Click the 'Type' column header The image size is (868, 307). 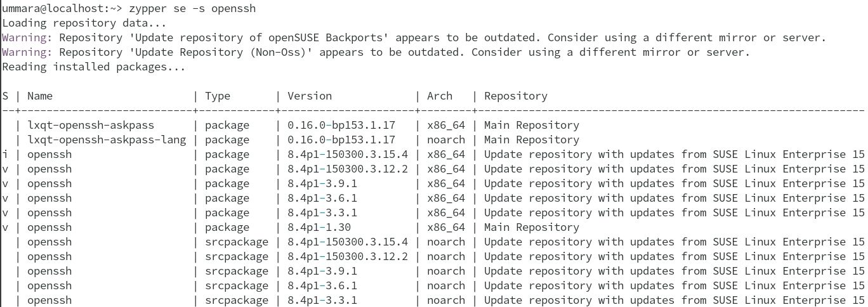pos(218,96)
